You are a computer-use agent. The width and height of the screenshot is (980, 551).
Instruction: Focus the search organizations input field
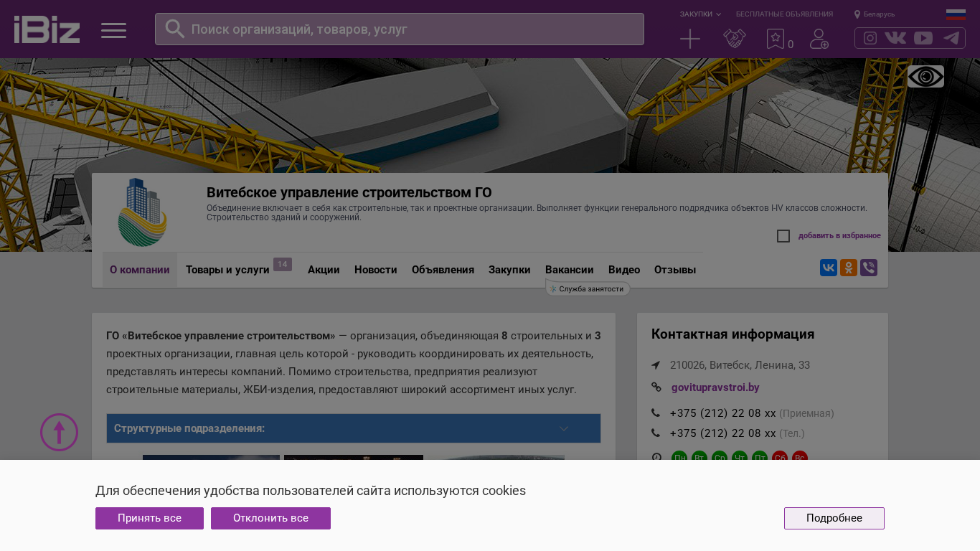(400, 29)
